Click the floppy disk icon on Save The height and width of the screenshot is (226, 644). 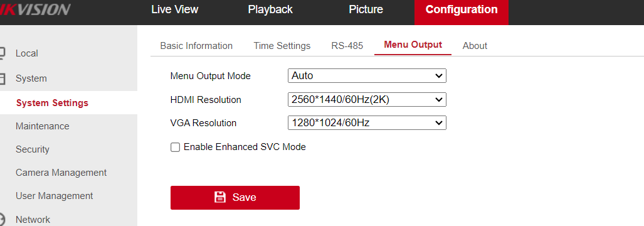tap(220, 197)
